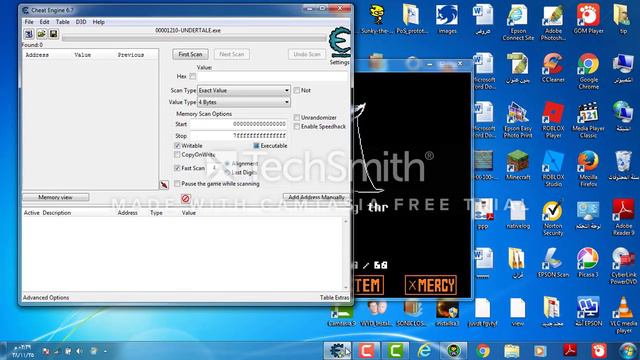640x360 pixels.
Task: Click the memory Stop address field
Action: click(x=238, y=136)
